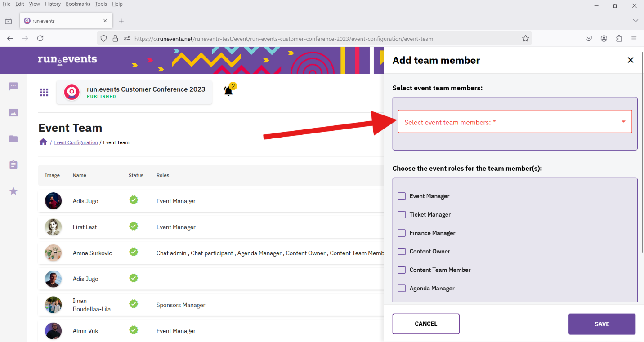Open the History menu

pyautogui.click(x=53, y=4)
